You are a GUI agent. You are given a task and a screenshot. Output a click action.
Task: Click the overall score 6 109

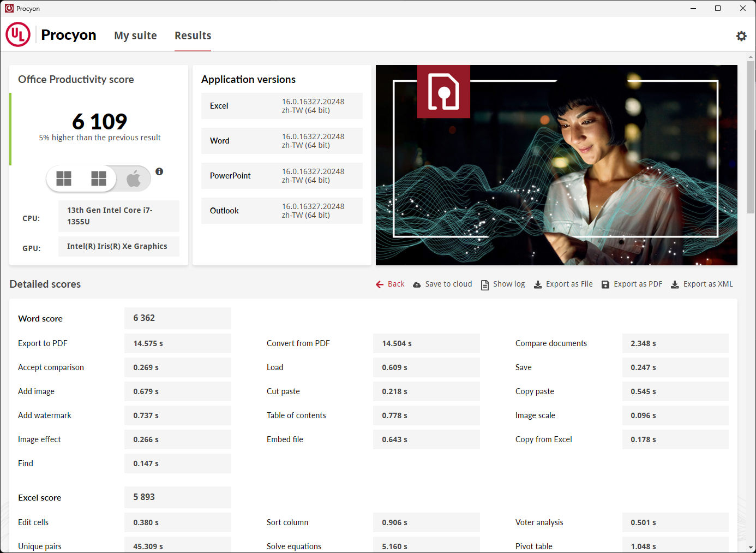[x=99, y=121]
